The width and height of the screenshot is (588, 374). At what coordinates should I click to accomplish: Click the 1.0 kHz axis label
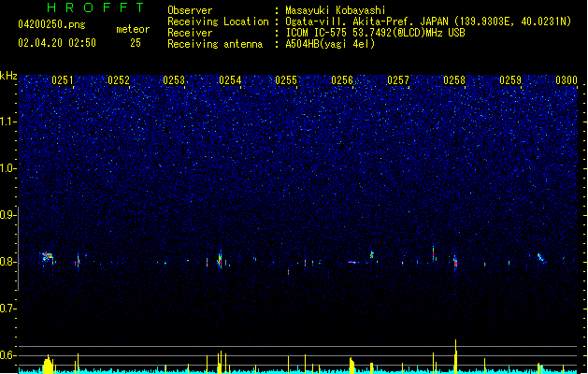point(7,168)
